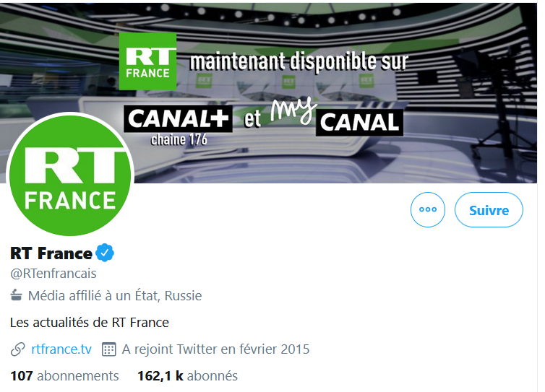Click the "A rejoint Twitter en février 2015" text
The image size is (545, 392).
point(215,349)
